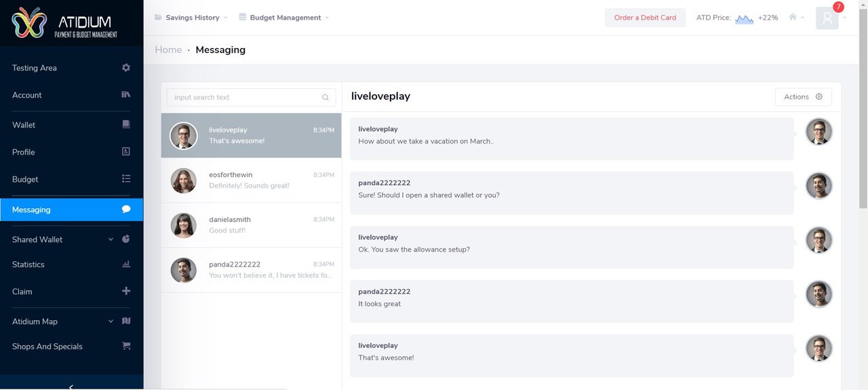
Task: Click the Wallet book icon
Action: (x=125, y=125)
